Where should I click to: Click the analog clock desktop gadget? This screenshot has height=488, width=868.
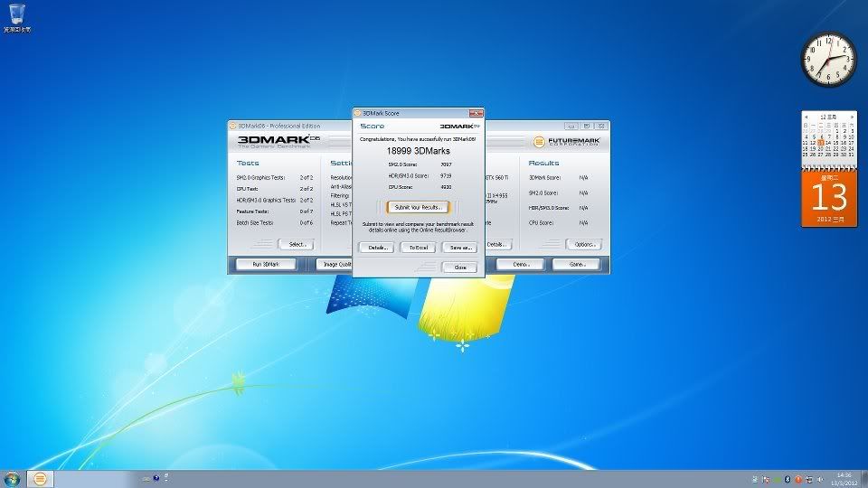click(827, 60)
